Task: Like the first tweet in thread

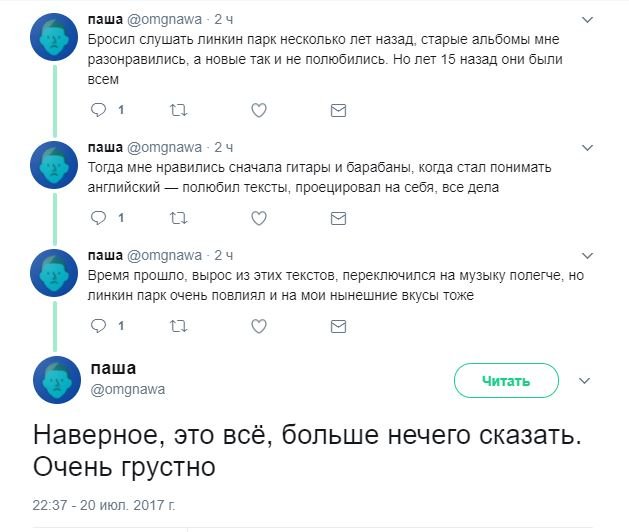Action: (258, 110)
